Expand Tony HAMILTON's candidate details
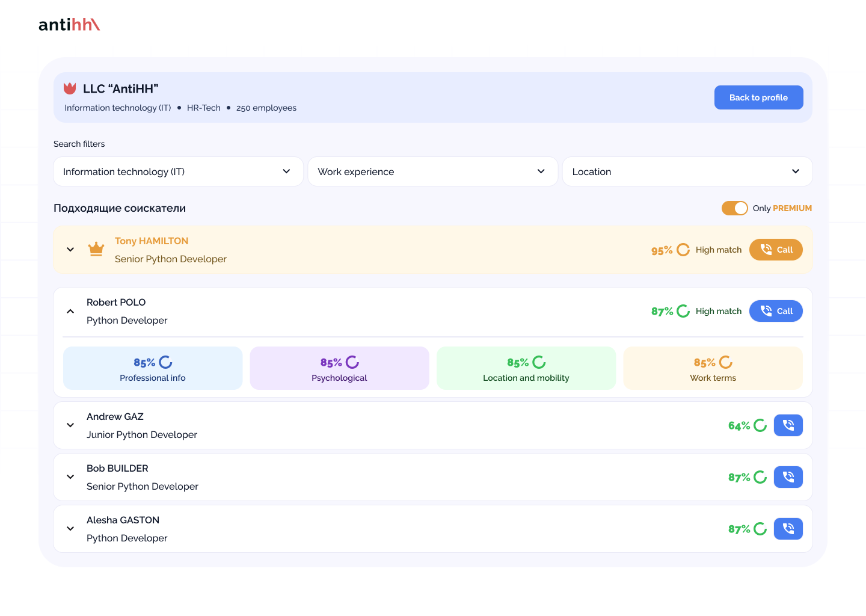Viewport: 866px width, 616px height. (70, 250)
